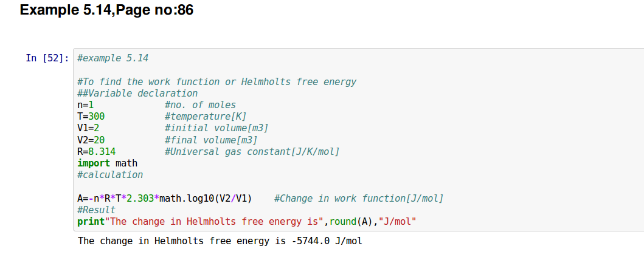Click the "n=1" assignment
The image size is (644, 260).
coord(85,104)
